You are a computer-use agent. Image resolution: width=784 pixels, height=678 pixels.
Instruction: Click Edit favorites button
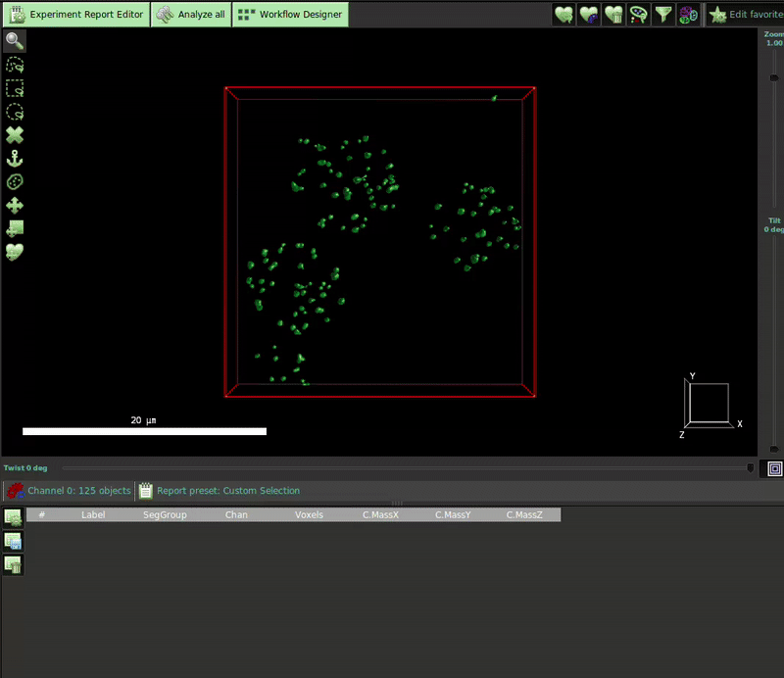coord(746,15)
